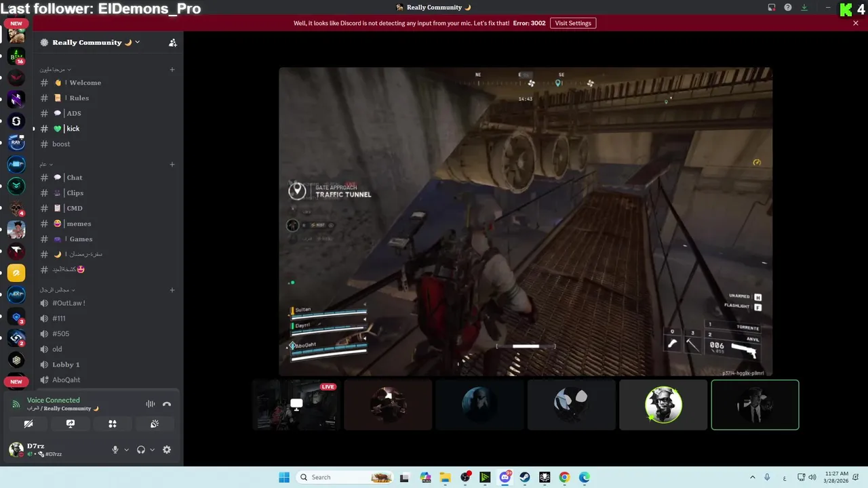Add a channel to the مرحبا مليون category

(172, 69)
